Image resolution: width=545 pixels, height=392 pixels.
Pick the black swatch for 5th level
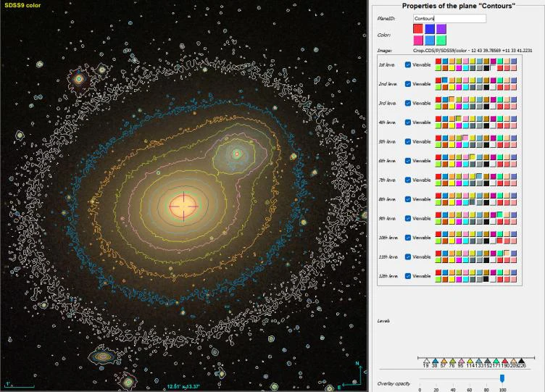pyautogui.click(x=486, y=145)
